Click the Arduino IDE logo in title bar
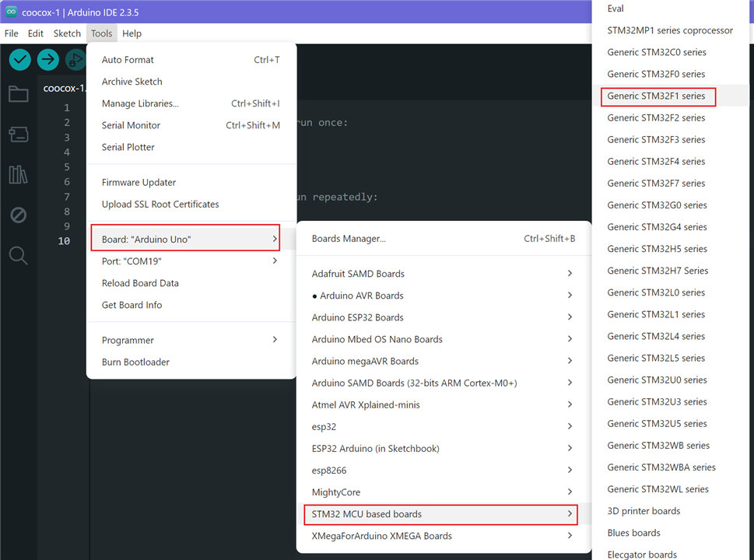Screen dimensions: 754x560 coord(11,12)
